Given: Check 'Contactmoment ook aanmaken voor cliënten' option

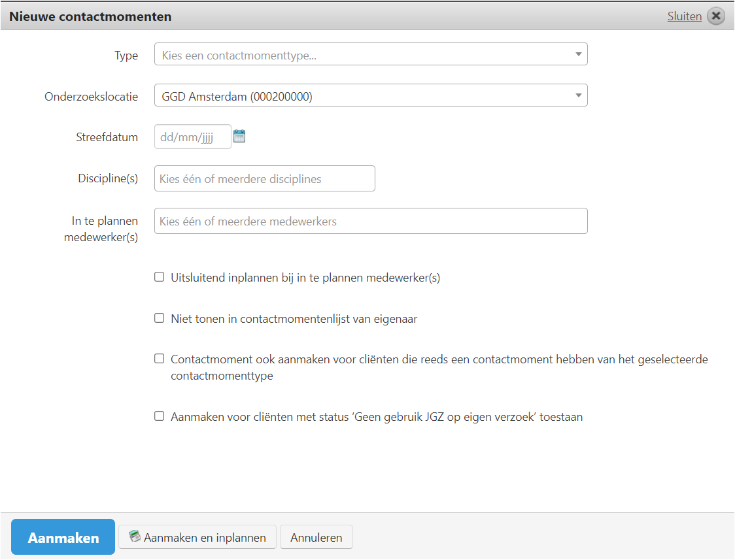Looking at the screenshot, I should [159, 359].
